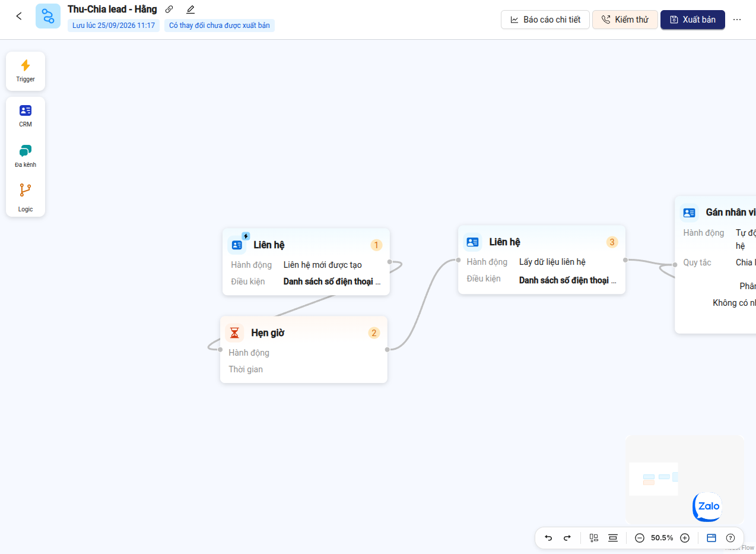This screenshot has height=554, width=756.
Task: Publish the flow with Xuất bản
Action: pos(693,20)
